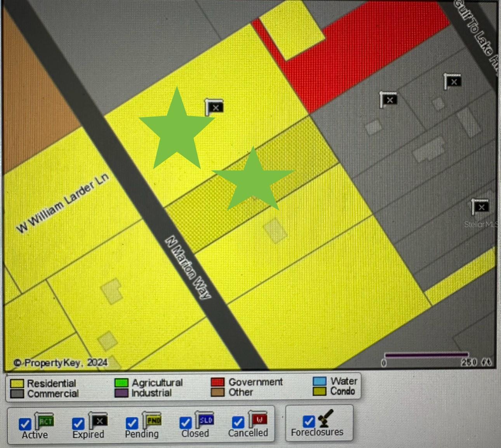Image resolution: width=501 pixels, height=448 pixels.
Task: Toggle the Expired listings checkbox
Action: 78,423
